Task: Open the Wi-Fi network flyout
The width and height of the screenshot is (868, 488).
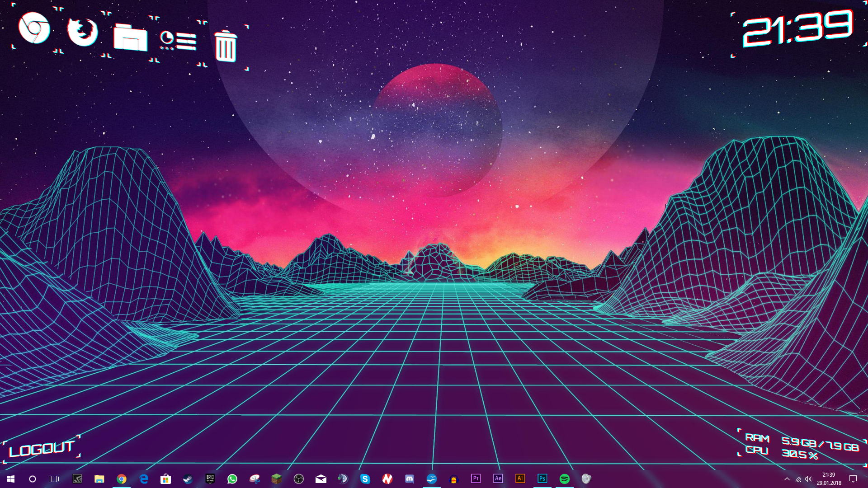Action: point(798,479)
